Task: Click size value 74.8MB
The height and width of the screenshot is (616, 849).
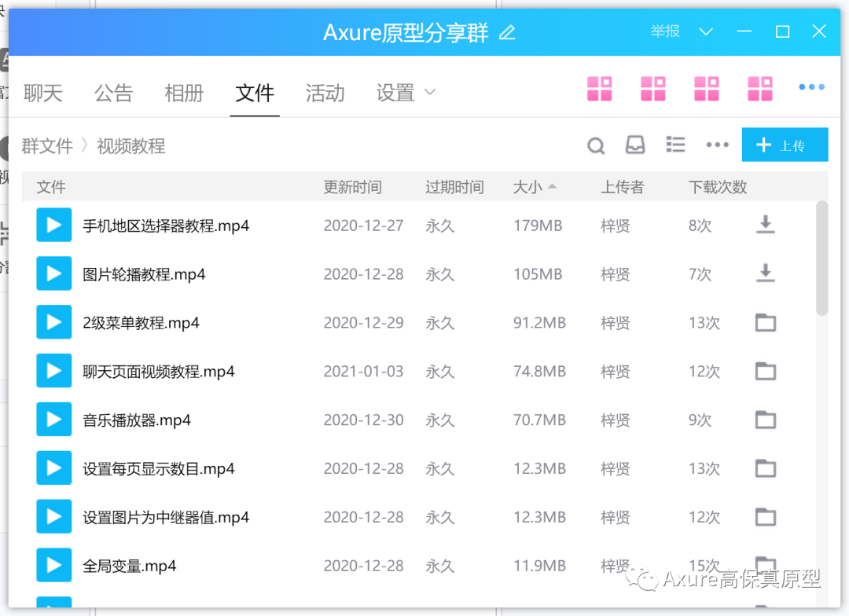Action: [x=539, y=372]
